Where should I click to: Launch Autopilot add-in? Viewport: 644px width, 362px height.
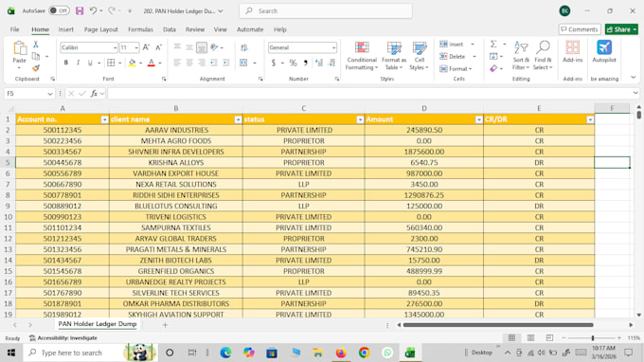(x=604, y=52)
